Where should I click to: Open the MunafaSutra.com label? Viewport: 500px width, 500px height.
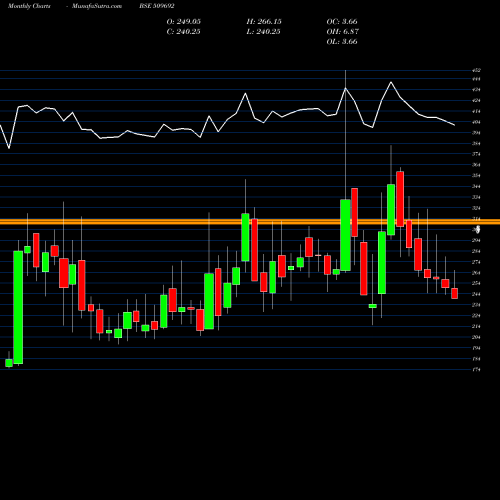coord(97,6)
